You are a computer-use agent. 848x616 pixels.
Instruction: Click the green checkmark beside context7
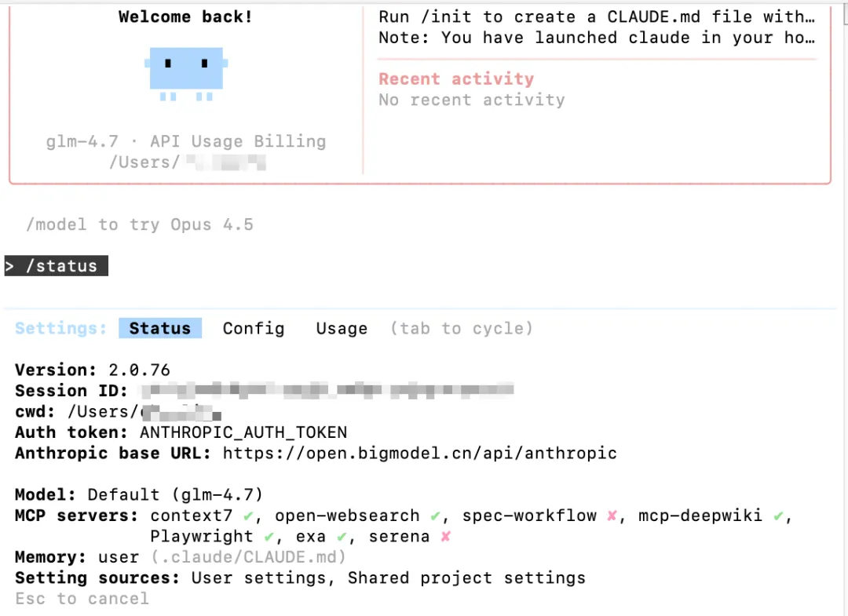pos(247,516)
